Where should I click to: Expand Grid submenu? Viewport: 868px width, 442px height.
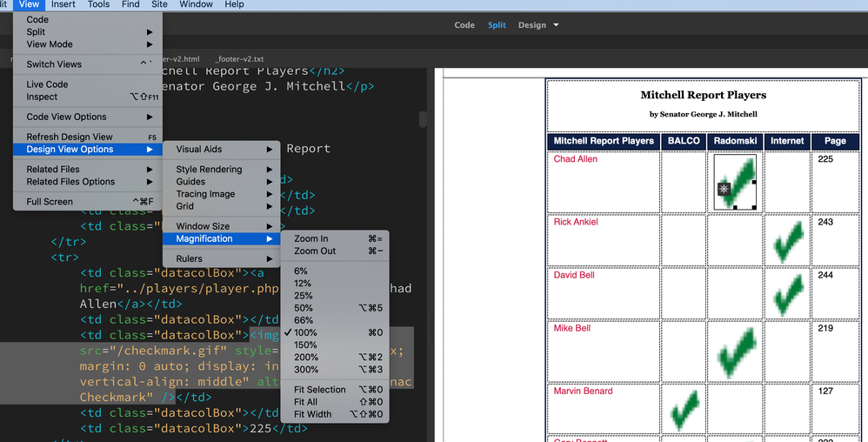(222, 206)
